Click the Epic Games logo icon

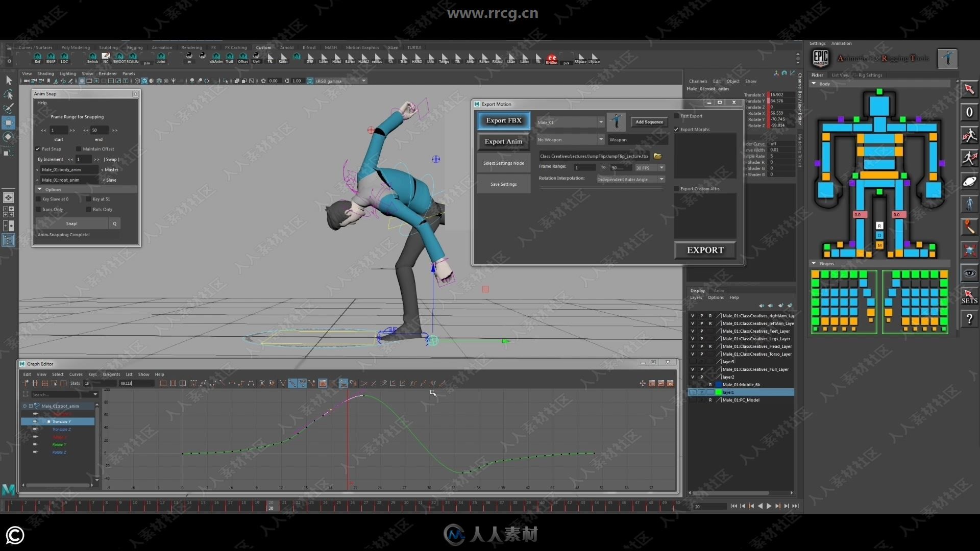(820, 58)
